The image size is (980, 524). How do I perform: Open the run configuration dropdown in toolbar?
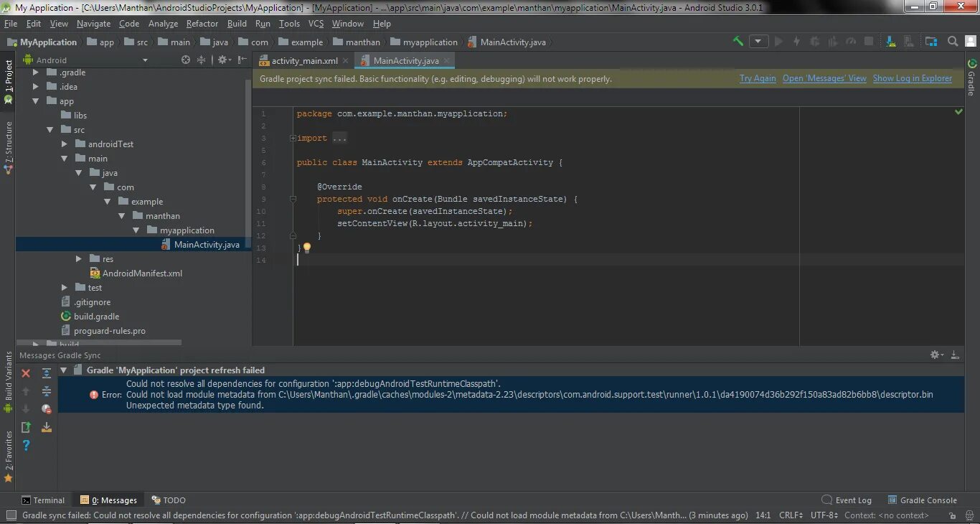click(x=759, y=42)
